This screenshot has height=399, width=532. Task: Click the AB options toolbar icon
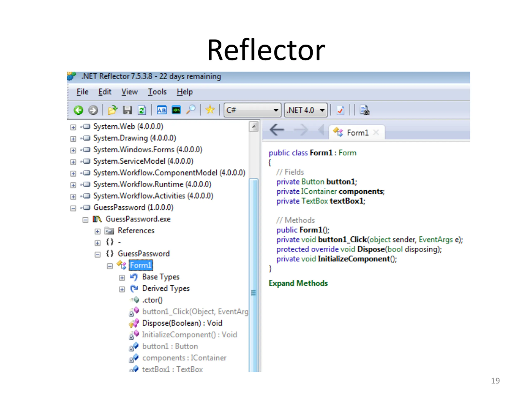pyautogui.click(x=162, y=110)
